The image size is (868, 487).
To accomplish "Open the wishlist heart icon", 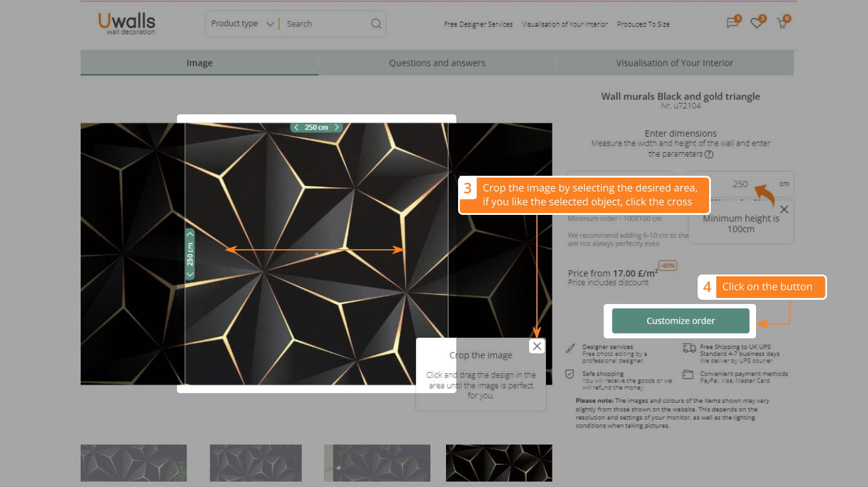I will pyautogui.click(x=757, y=23).
